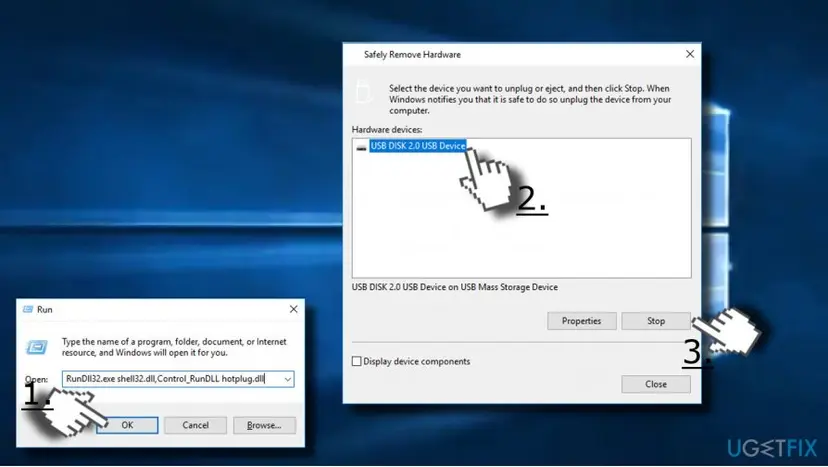The height and width of the screenshot is (467, 828).
Task: Expand the Open combo box dropdown arrow
Action: pos(288,379)
